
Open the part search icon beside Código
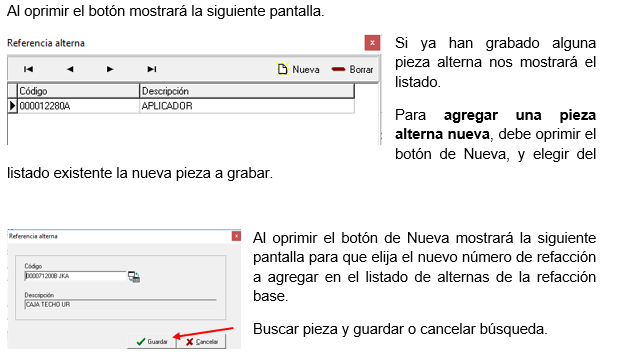coord(134,277)
